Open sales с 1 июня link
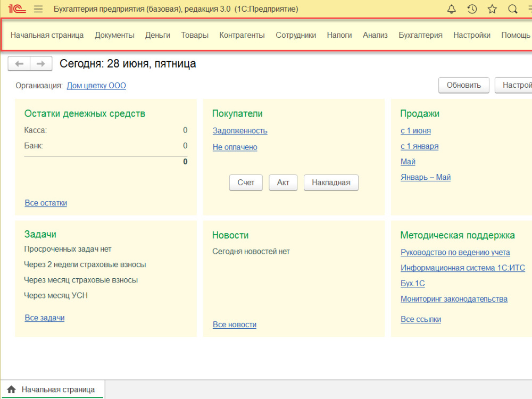 coord(415,131)
